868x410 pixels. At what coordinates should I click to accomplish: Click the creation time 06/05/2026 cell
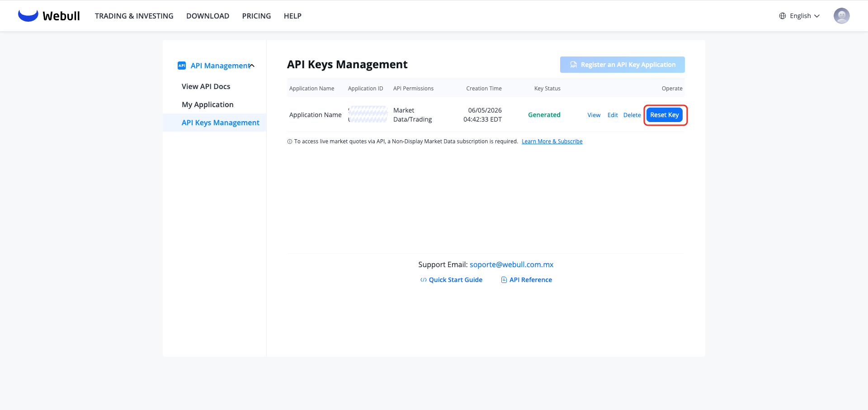[483, 115]
